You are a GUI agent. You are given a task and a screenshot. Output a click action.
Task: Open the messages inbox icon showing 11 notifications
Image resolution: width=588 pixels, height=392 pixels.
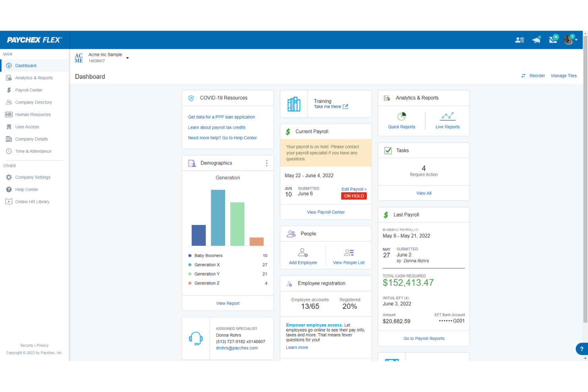(x=553, y=39)
